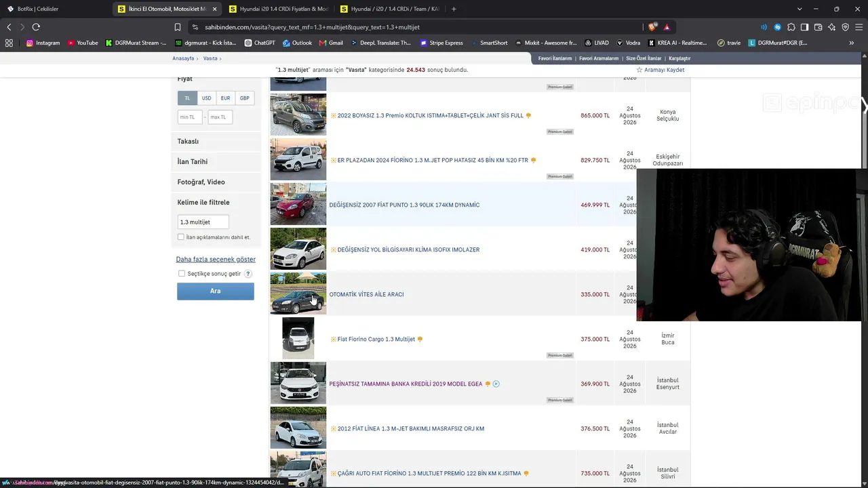
Task: Go to Anasayfa breadcrumb link
Action: (x=183, y=58)
